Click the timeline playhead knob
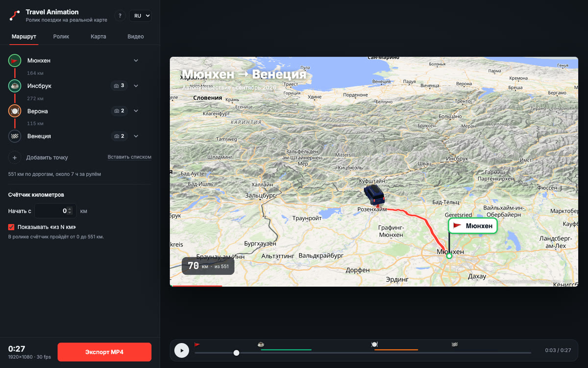Screen dimensions: 588x368 click(236, 353)
